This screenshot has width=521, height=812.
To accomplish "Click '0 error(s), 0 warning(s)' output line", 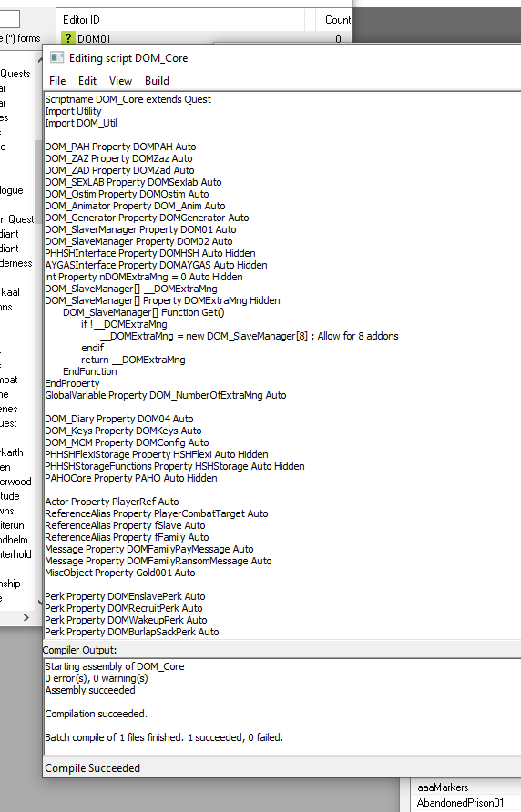I will [97, 678].
